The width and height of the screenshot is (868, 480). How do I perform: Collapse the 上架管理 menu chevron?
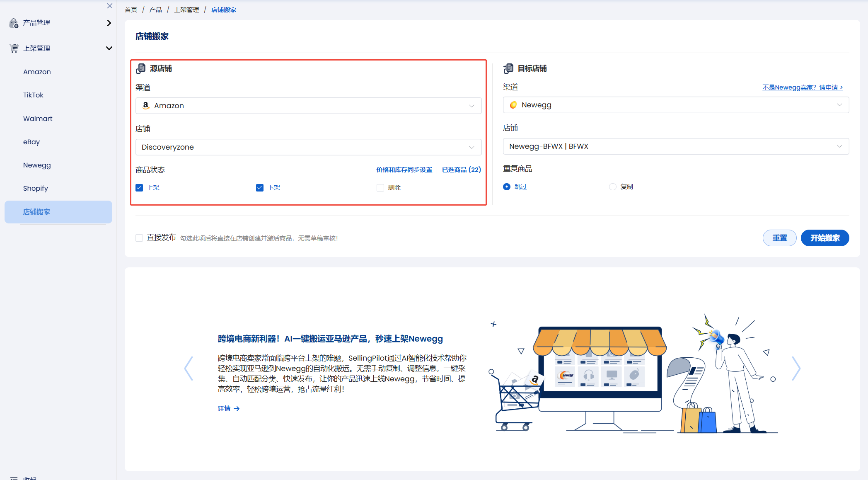tap(109, 48)
